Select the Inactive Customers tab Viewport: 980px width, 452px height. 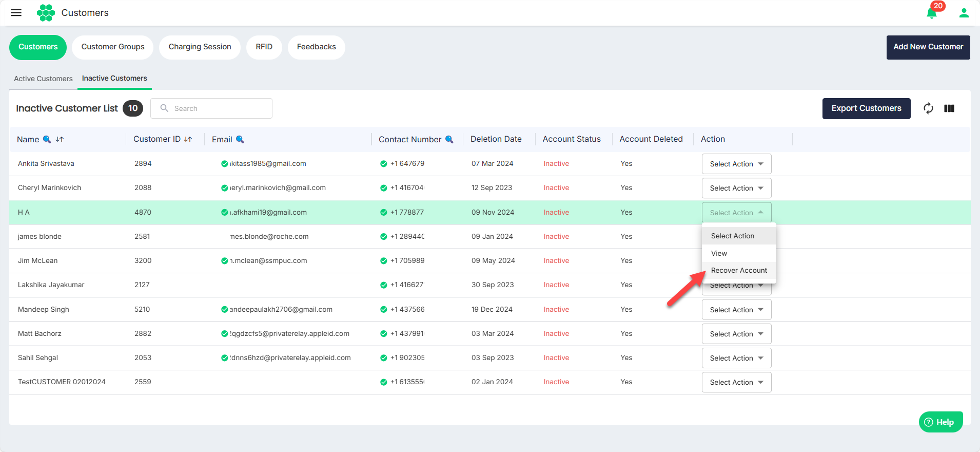[x=114, y=78]
